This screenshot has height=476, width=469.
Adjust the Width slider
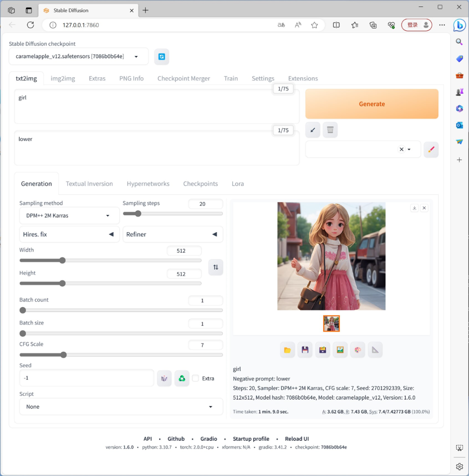point(110,260)
